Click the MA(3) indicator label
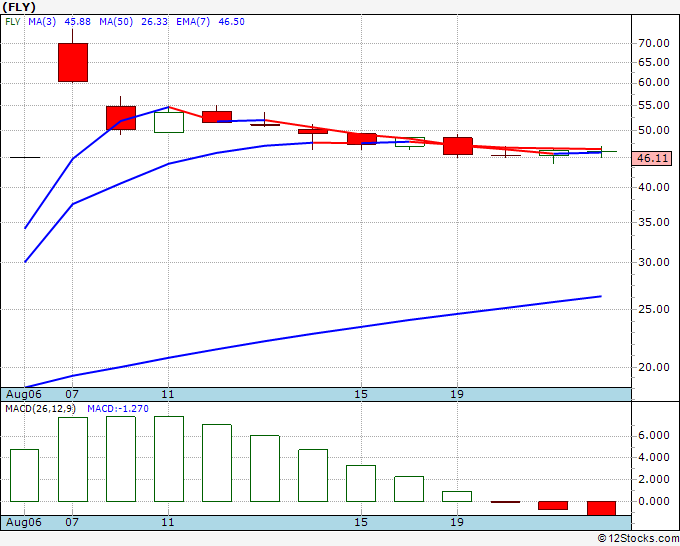 42,22
